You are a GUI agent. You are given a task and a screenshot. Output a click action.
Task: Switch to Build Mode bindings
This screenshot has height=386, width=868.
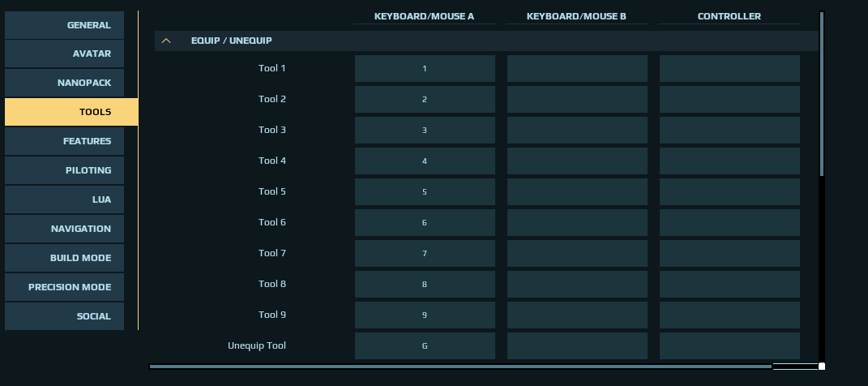pos(64,258)
